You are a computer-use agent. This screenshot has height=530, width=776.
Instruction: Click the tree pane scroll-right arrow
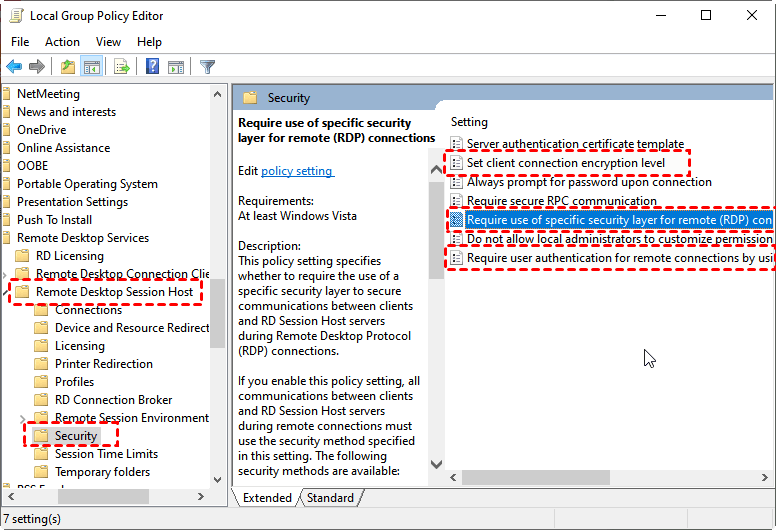point(200,496)
